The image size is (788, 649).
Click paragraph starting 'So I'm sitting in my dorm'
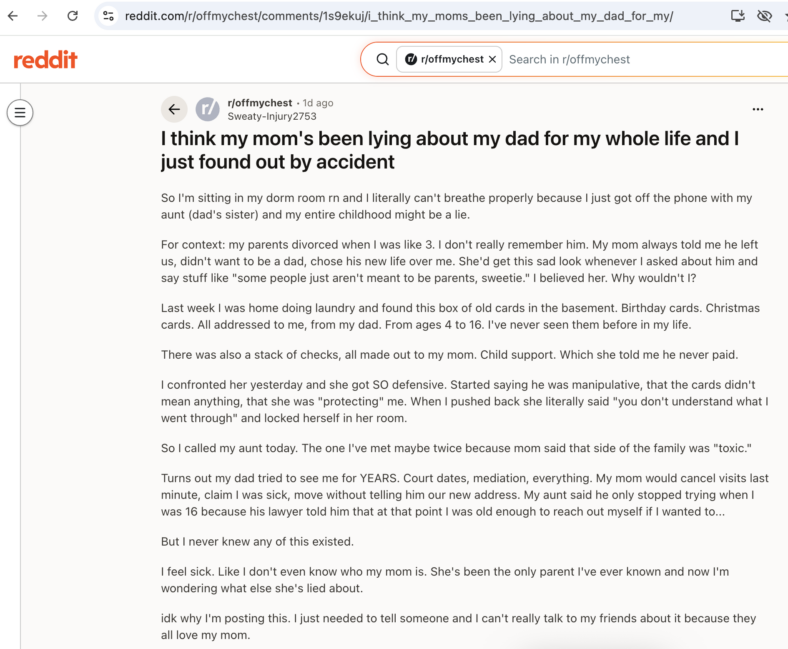click(456, 206)
